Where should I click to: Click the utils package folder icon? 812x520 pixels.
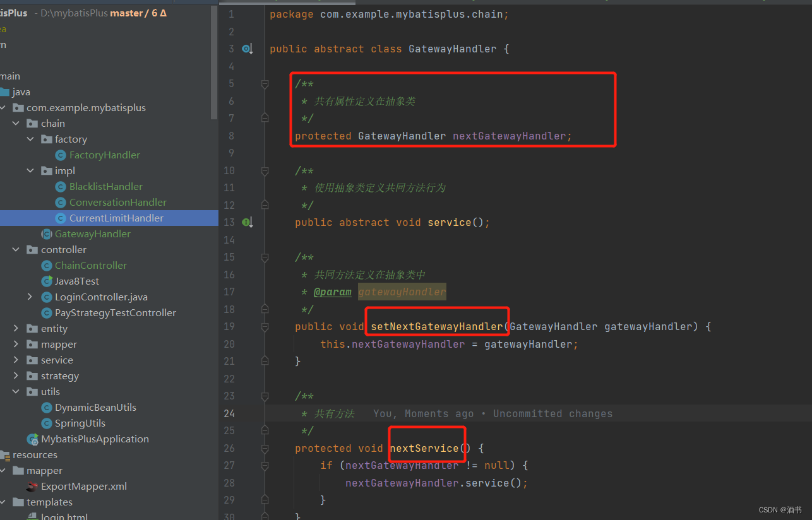pyautogui.click(x=32, y=392)
